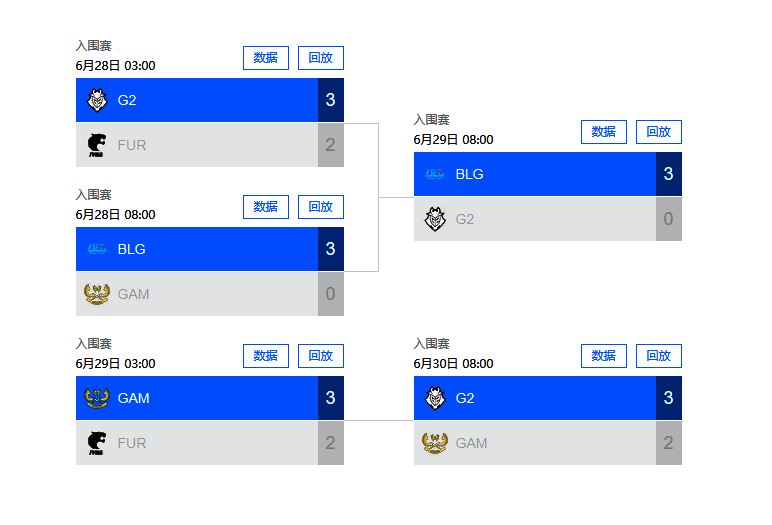Screen dimensions: 772x525
Task: Open 回放 for the June 29 03:00 match
Action: point(321,356)
